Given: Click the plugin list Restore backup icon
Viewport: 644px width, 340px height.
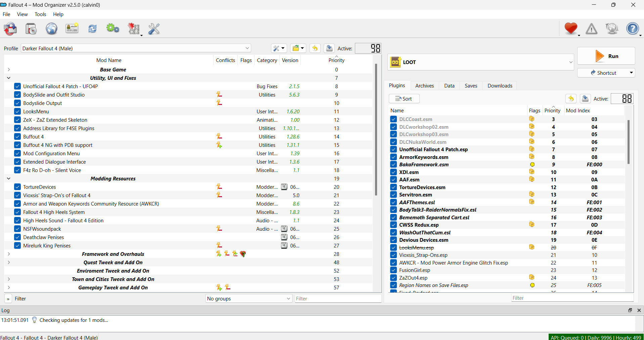Looking at the screenshot, I should 571,99.
